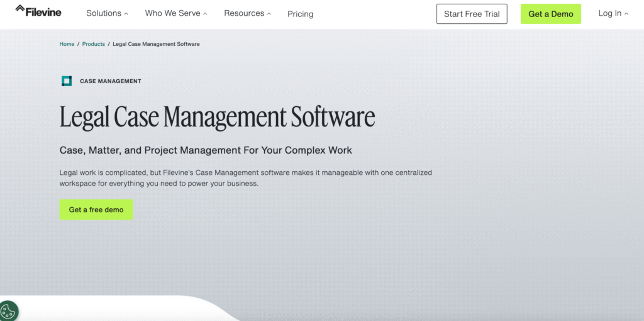
Task: Open the Log In dropdown
Action: [613, 14]
